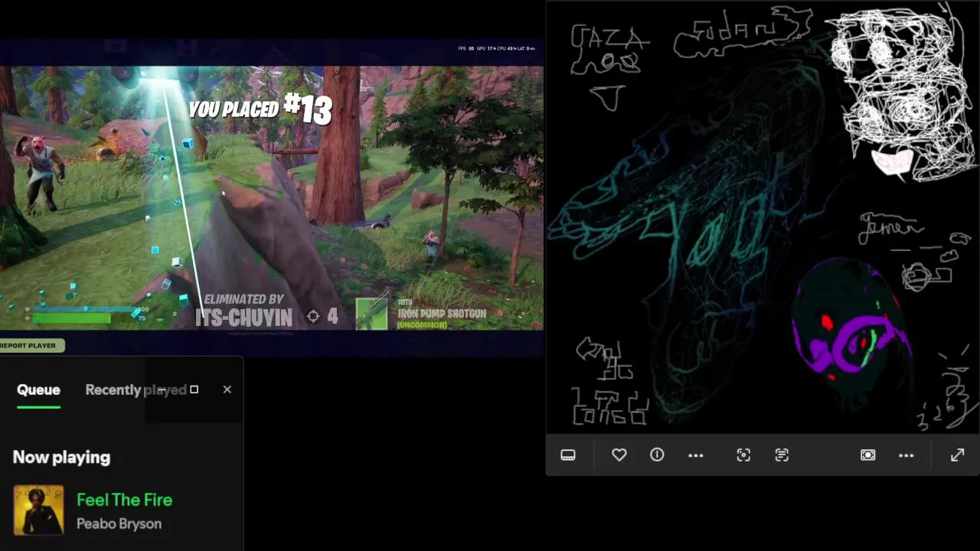Open image info in photo viewer
This screenshot has height=551, width=980.
pyautogui.click(x=657, y=455)
